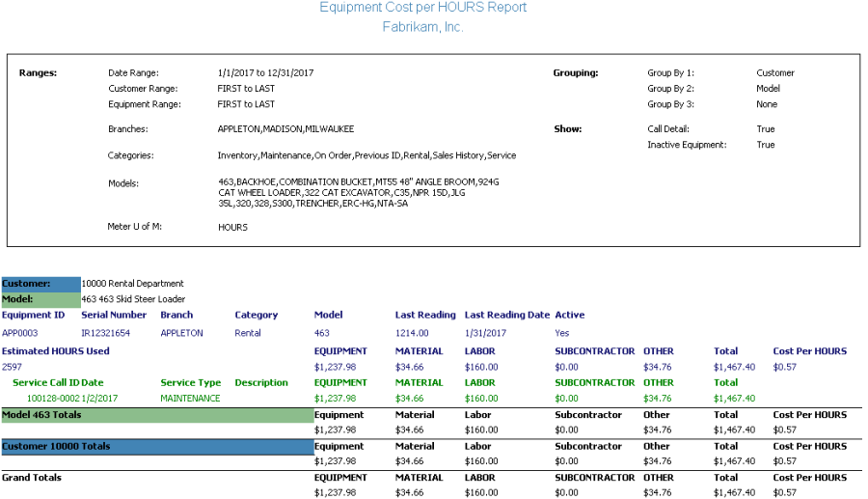Click the Inactive Equipment label

(x=687, y=145)
